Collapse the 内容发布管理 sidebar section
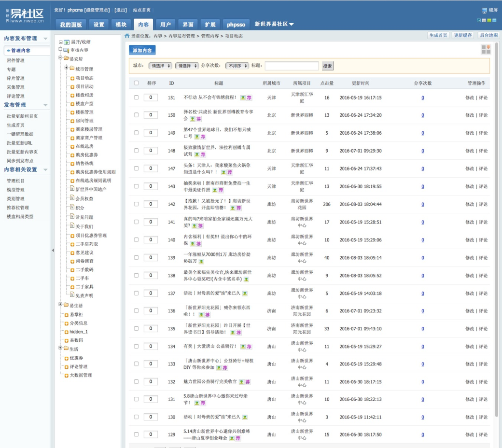This screenshot has height=448, width=502. pyautogui.click(x=45, y=39)
